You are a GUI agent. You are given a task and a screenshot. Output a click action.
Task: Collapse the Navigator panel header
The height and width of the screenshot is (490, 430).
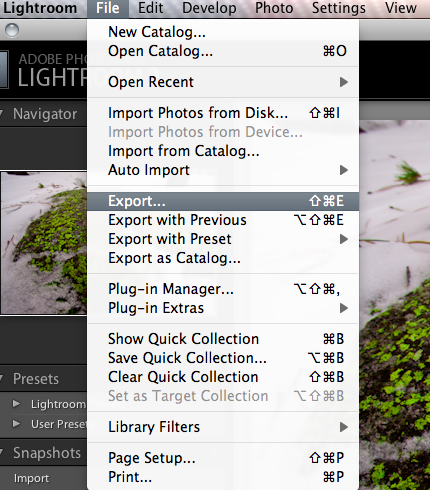(43, 114)
